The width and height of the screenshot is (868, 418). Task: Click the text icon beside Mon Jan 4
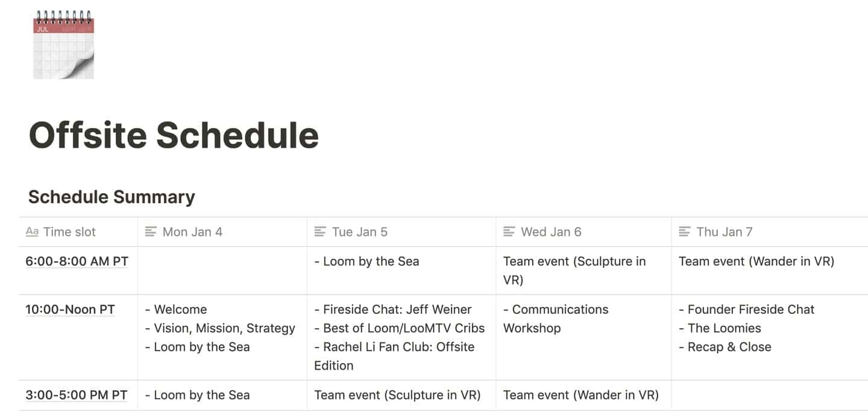pos(151,232)
